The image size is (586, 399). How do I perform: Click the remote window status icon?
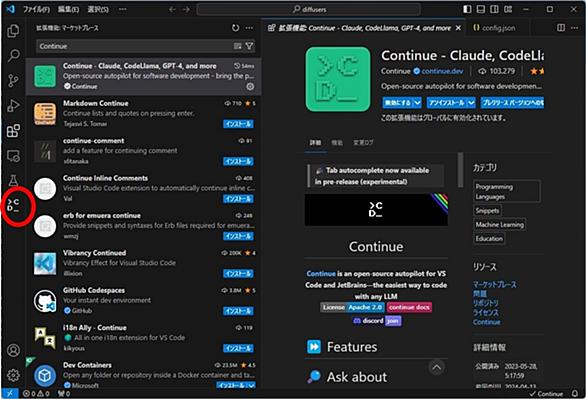click(9, 393)
